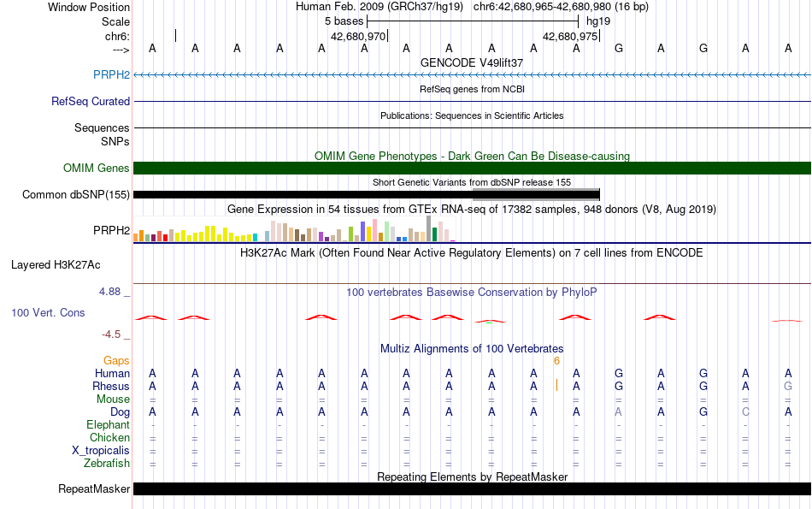
Task: Open Multiz Alignments of 100 Vertebrates title
Action: (x=472, y=349)
